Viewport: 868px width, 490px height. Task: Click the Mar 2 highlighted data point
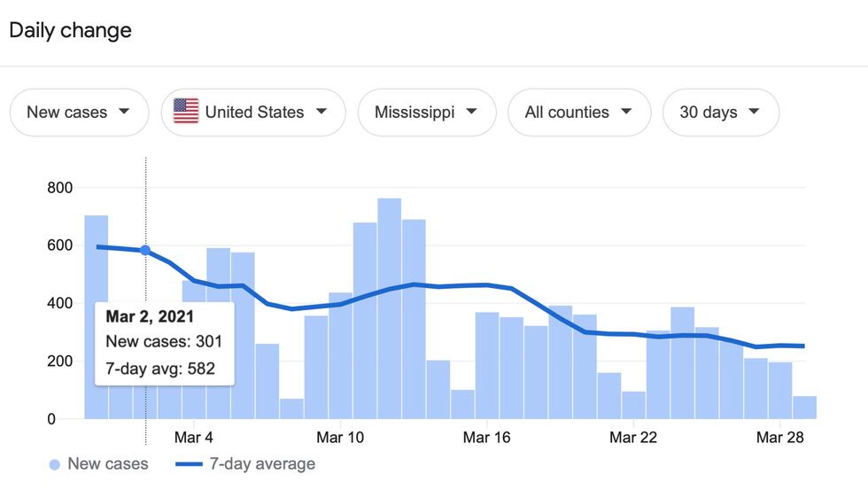[145, 250]
